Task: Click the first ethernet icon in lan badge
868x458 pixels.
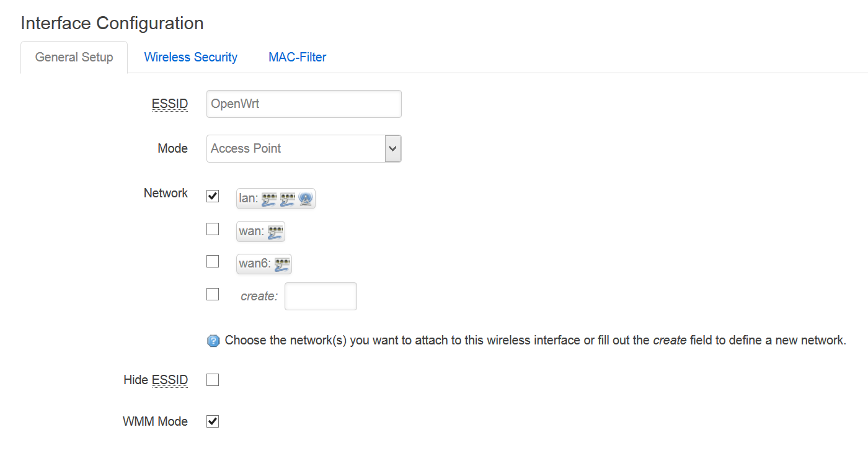Action: click(268, 199)
